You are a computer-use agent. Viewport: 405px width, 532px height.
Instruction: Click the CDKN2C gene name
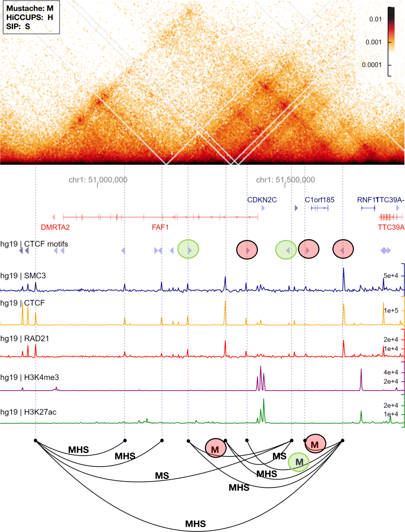(x=262, y=200)
